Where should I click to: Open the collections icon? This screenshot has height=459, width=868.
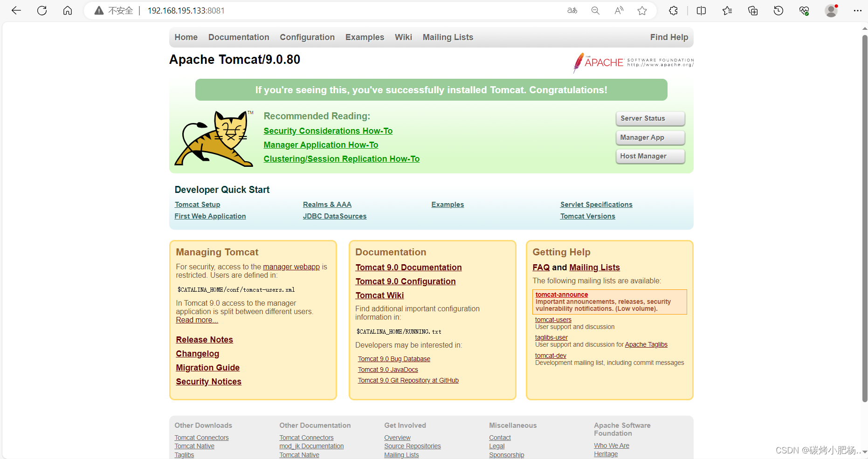click(753, 11)
